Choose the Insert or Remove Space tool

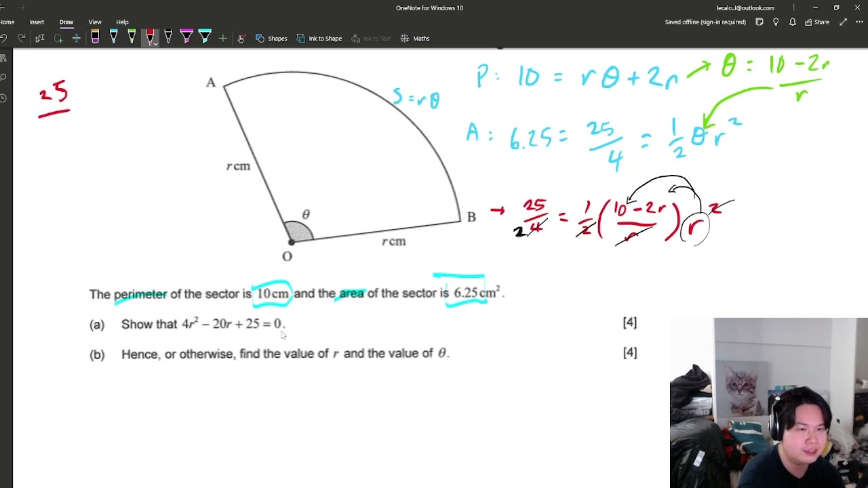click(x=76, y=39)
